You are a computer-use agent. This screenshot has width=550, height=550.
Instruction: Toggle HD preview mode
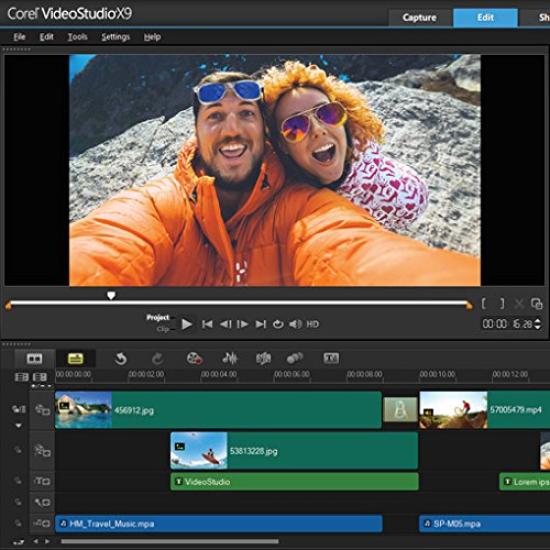(313, 324)
